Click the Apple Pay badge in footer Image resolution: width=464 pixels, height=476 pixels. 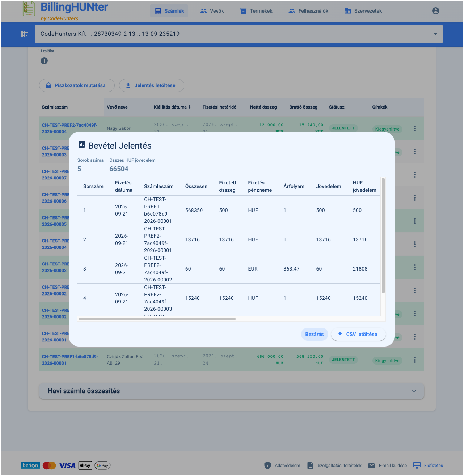(85, 466)
